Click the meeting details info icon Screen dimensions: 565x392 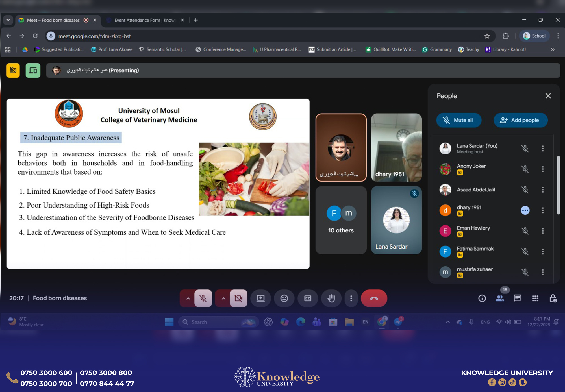coord(482,298)
